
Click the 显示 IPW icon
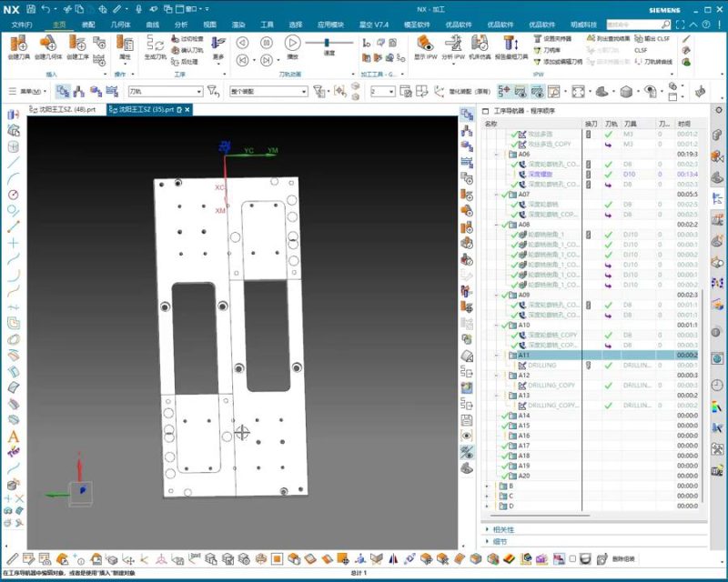coord(426,44)
